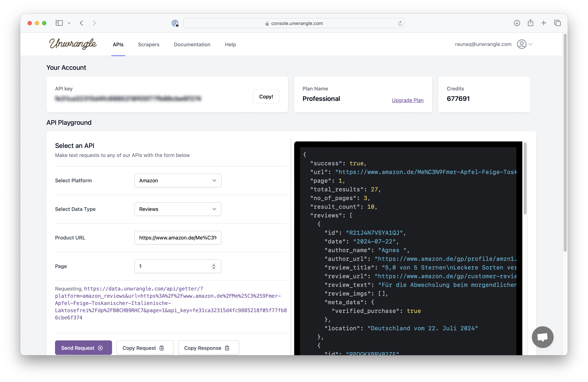
Task: Click the Credits value 677691
Action: (x=458, y=99)
